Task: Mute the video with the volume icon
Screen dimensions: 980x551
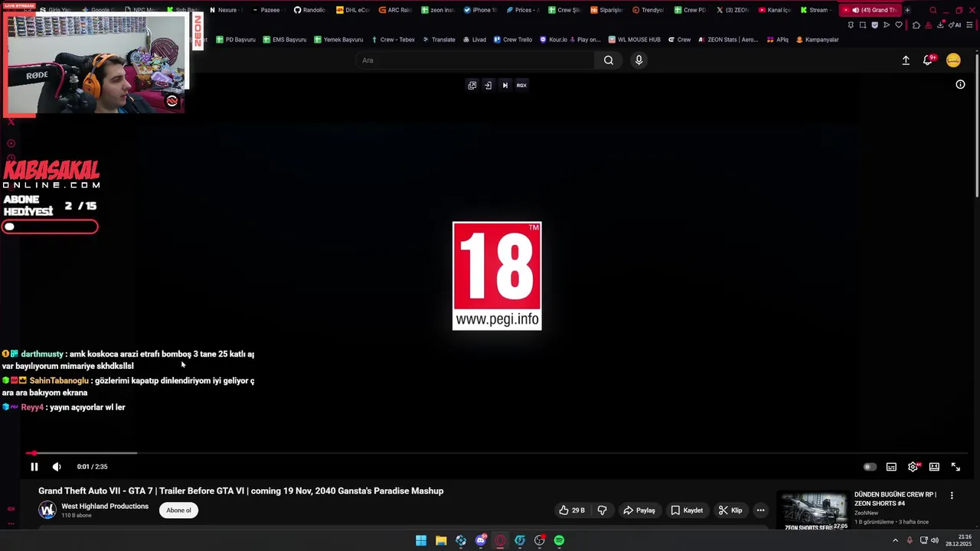Action: (57, 467)
